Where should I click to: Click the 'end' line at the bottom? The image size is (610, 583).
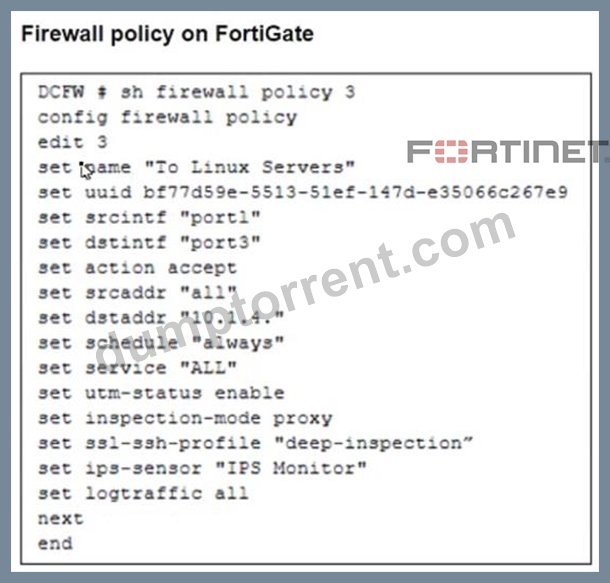click(x=55, y=544)
